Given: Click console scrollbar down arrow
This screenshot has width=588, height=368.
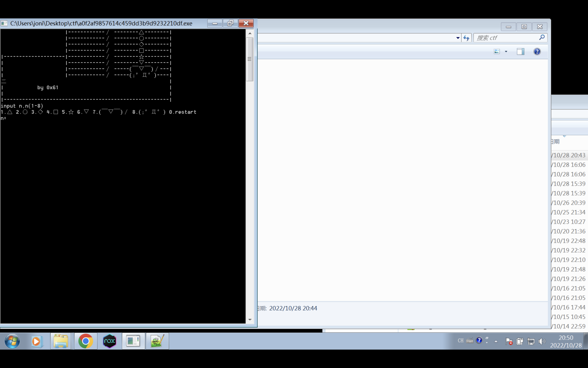Looking at the screenshot, I should [250, 320].
